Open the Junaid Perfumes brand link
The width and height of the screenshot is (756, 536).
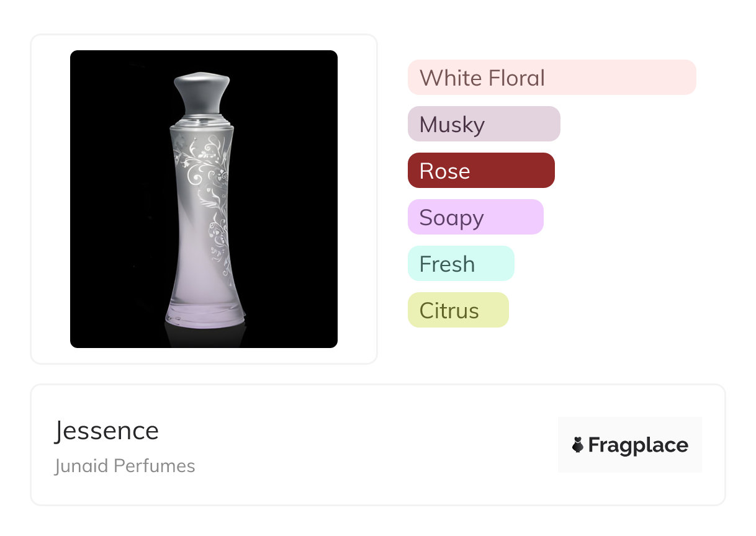125,466
